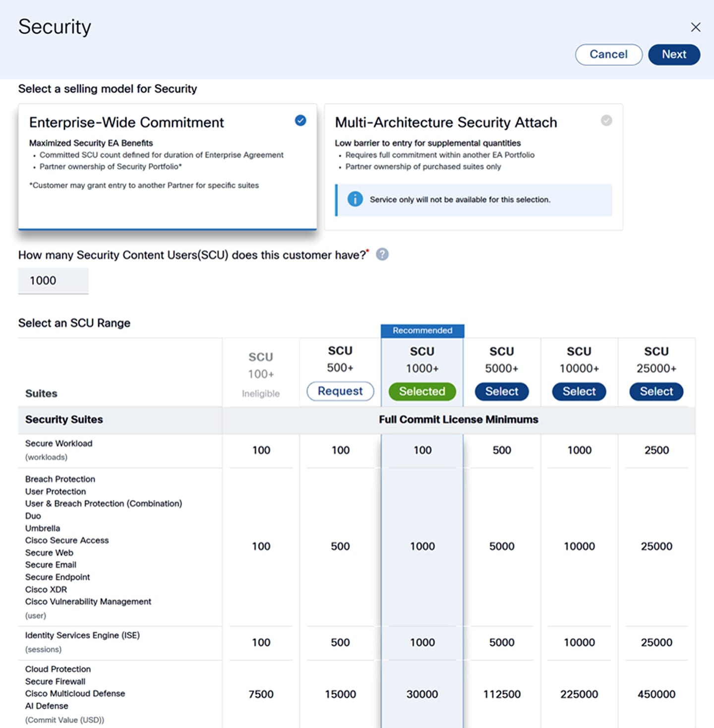
Task: Click the Cancel button
Action: [x=608, y=55]
